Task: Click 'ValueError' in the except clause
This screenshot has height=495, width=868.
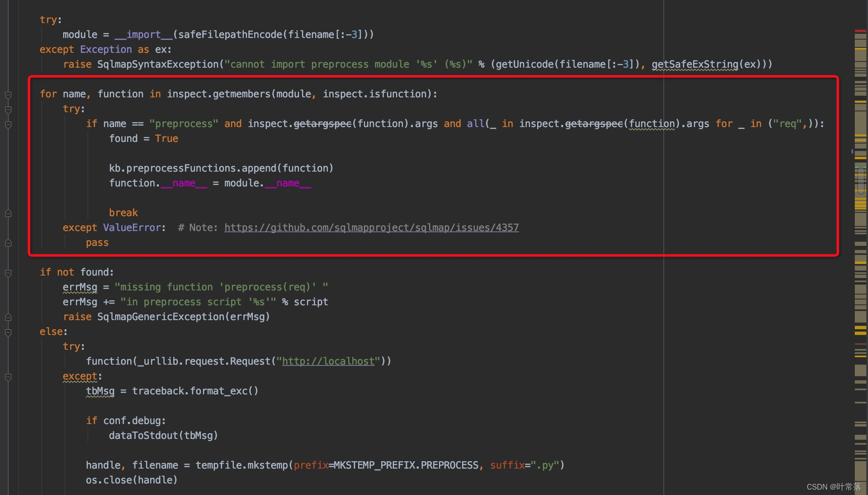Action: pos(132,228)
